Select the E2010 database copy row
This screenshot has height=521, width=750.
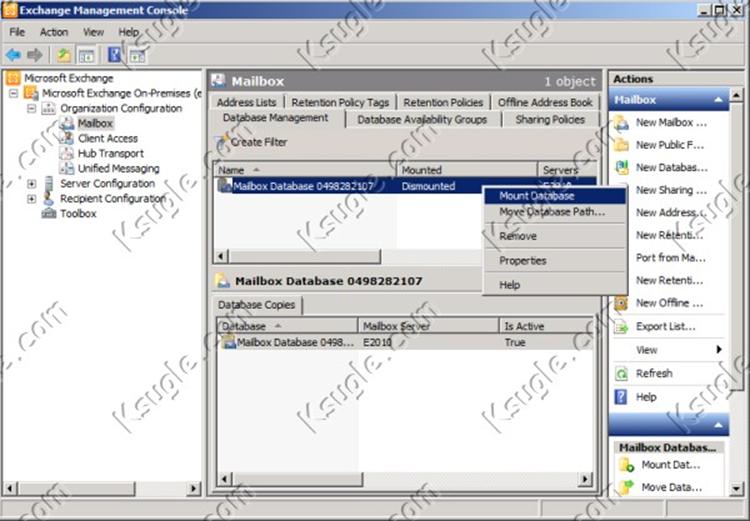click(x=405, y=342)
